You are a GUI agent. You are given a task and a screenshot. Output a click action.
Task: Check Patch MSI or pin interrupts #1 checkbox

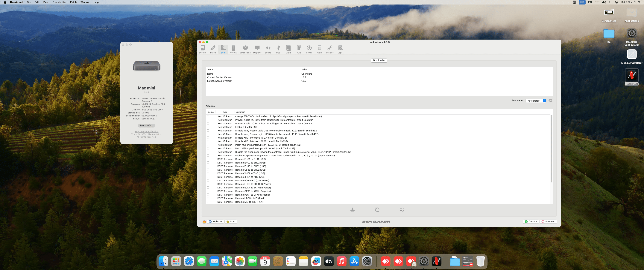pos(208,145)
